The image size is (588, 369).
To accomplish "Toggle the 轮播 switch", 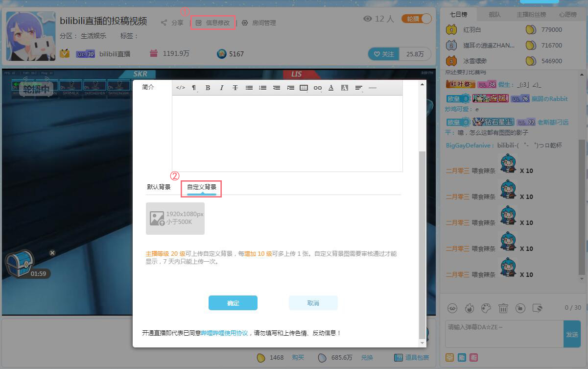I will coord(417,19).
